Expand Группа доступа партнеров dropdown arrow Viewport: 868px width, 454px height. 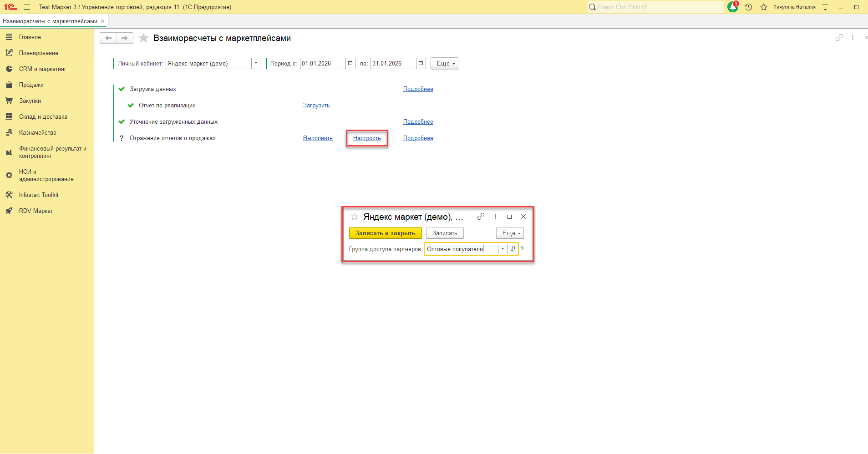click(x=503, y=249)
